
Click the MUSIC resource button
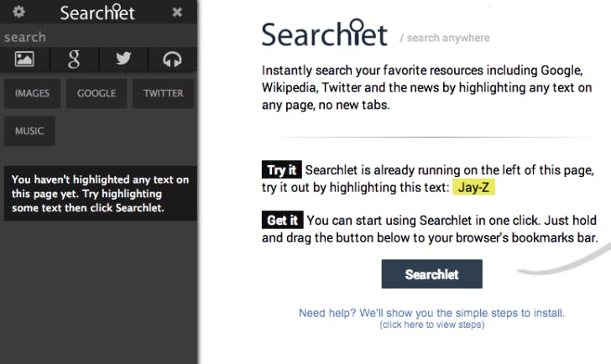(29, 131)
